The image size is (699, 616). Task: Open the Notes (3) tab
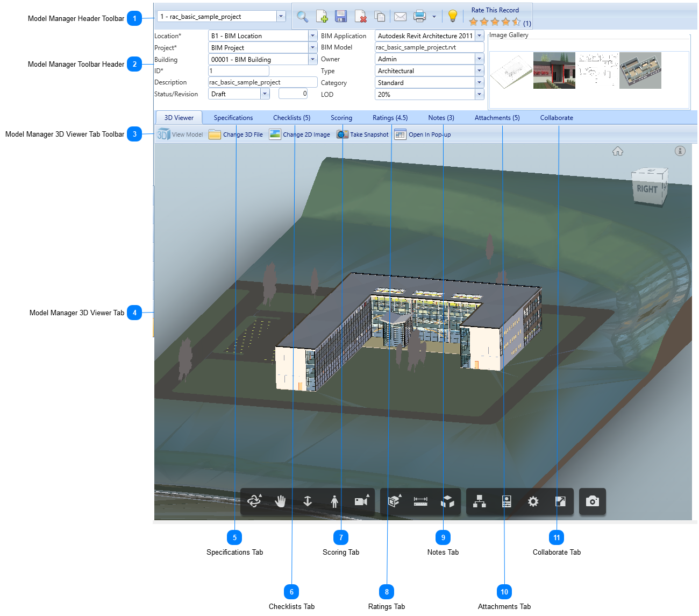point(441,118)
